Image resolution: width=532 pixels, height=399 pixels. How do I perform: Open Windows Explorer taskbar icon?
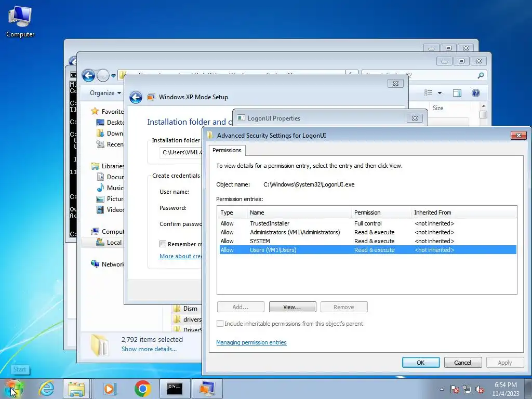[76, 389]
